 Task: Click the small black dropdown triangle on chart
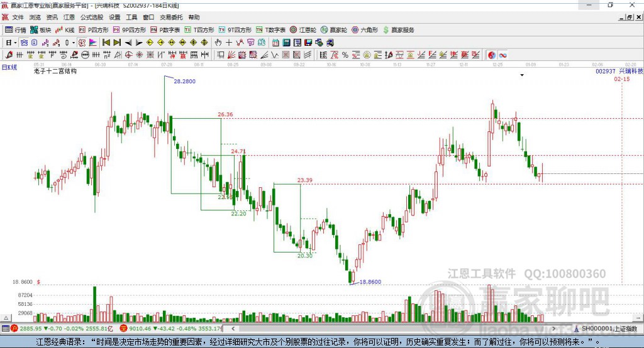point(522,75)
